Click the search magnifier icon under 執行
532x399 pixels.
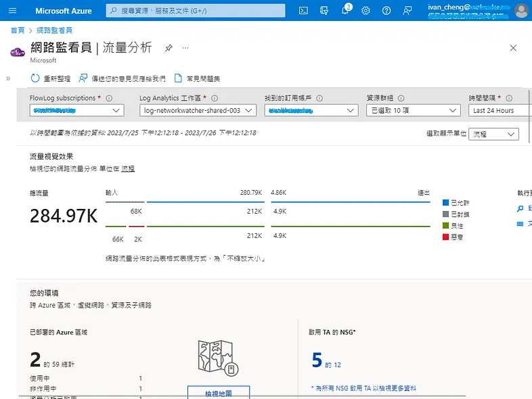pyautogui.click(x=520, y=208)
